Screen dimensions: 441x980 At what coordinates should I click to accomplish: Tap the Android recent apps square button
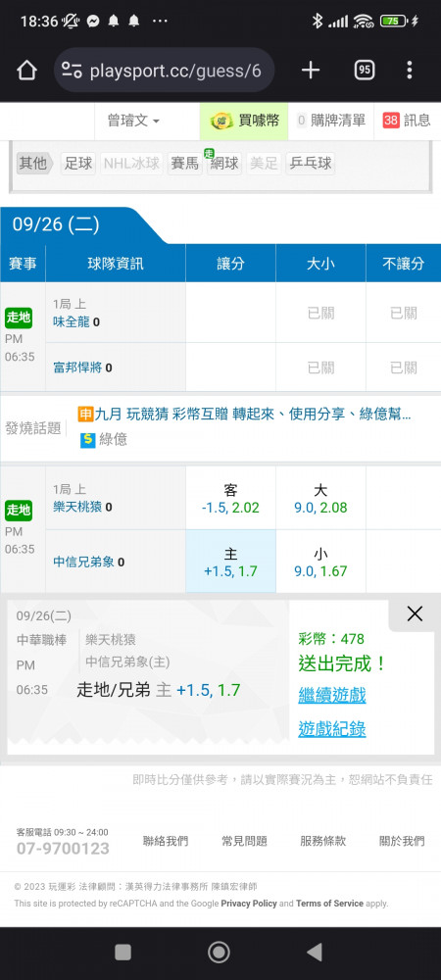(x=123, y=952)
